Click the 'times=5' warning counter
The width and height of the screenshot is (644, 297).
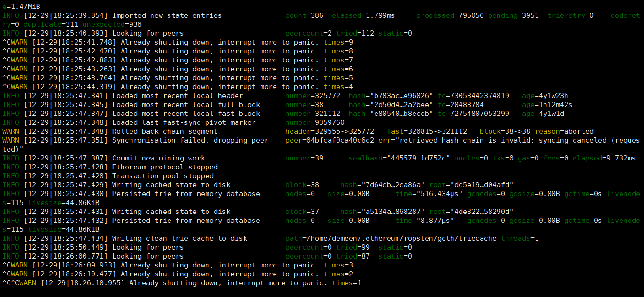(x=338, y=78)
